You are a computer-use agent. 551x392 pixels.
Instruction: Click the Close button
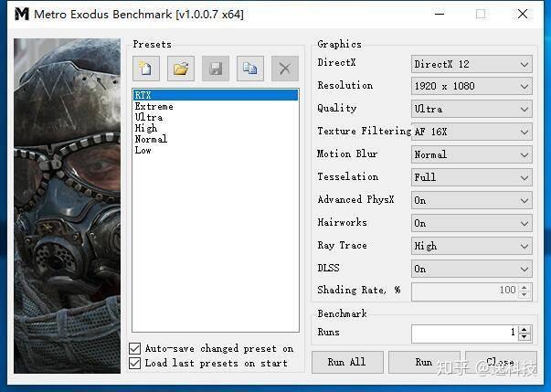click(501, 362)
